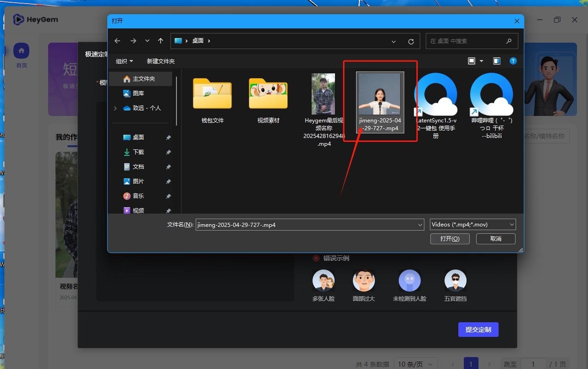Screen dimensions: 588x369
Task: Select the LatentSync1.5 shortcut icon
Action: click(435, 94)
